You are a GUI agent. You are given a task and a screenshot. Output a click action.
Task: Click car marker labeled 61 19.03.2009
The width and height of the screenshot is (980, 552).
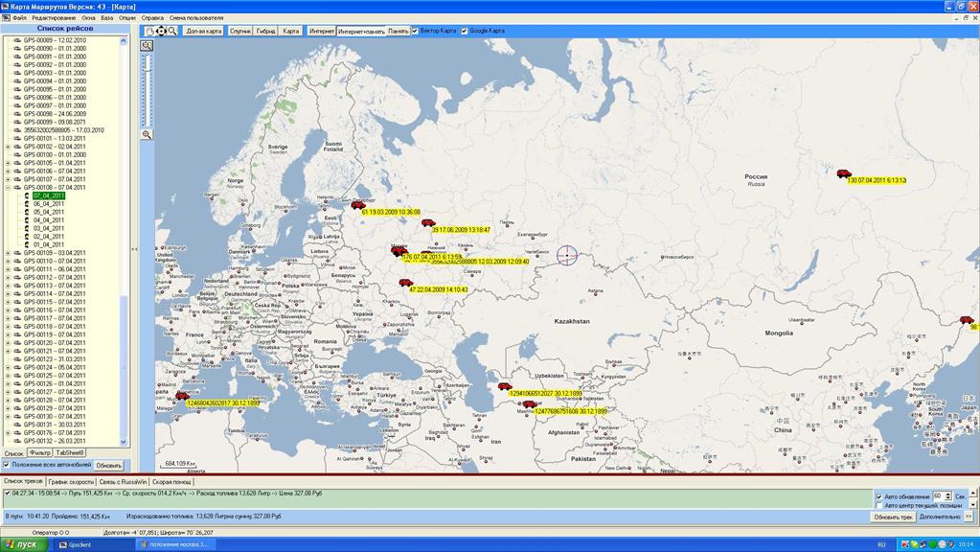coord(358,205)
